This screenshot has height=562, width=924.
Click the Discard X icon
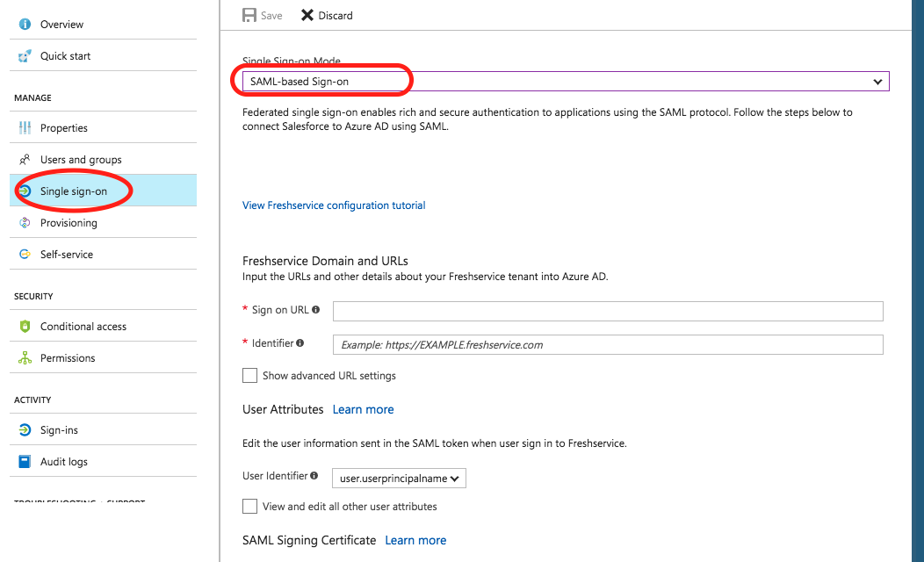(307, 15)
